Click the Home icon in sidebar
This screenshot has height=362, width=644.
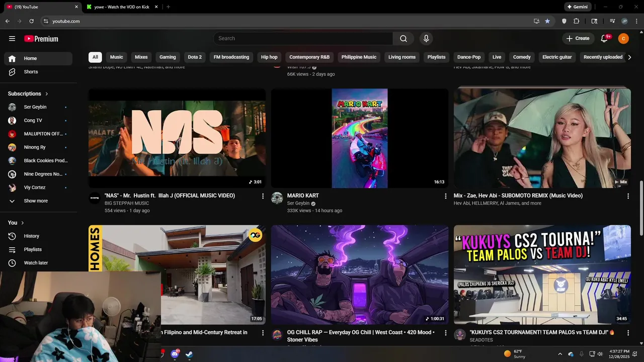tap(12, 58)
